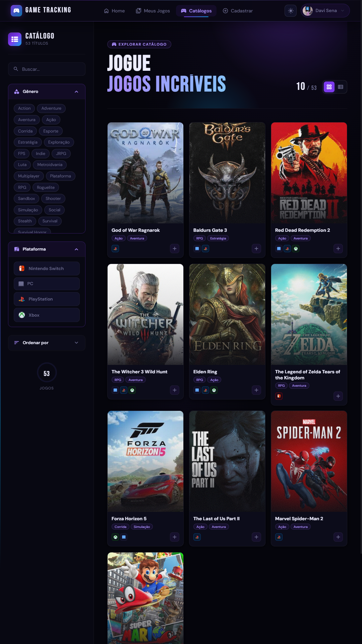Add The Last of Us Part II plus icon
The height and width of the screenshot is (644, 362).
(256, 537)
